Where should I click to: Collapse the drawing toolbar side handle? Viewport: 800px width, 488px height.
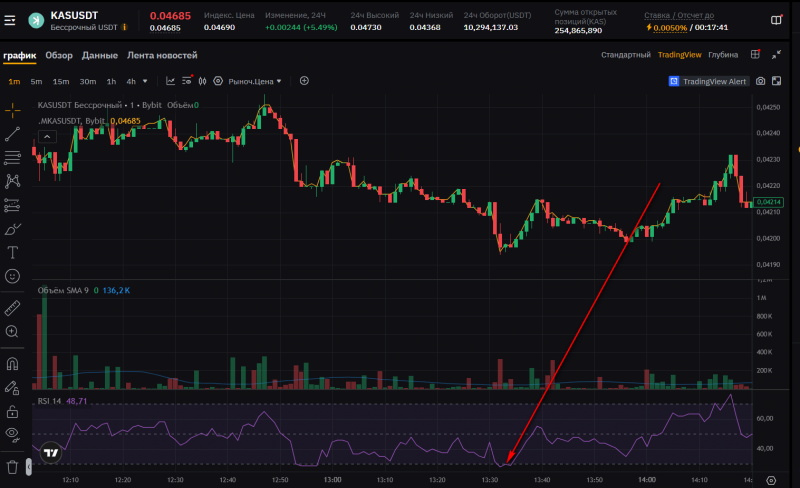(29, 467)
